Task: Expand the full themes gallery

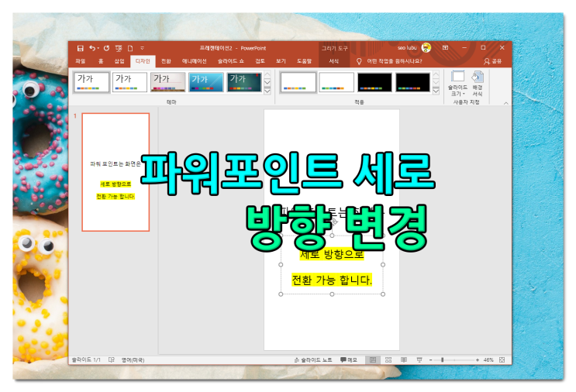Action: [x=267, y=91]
